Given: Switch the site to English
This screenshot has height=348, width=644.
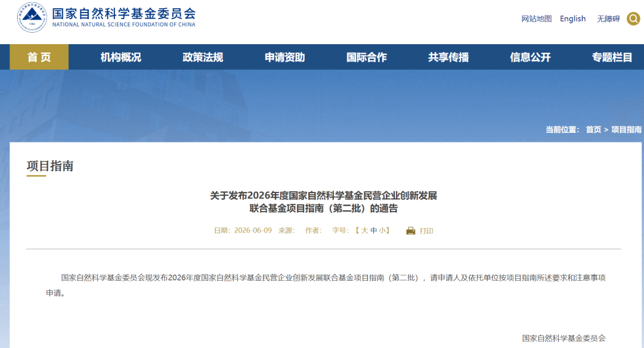Looking at the screenshot, I should pyautogui.click(x=572, y=19).
